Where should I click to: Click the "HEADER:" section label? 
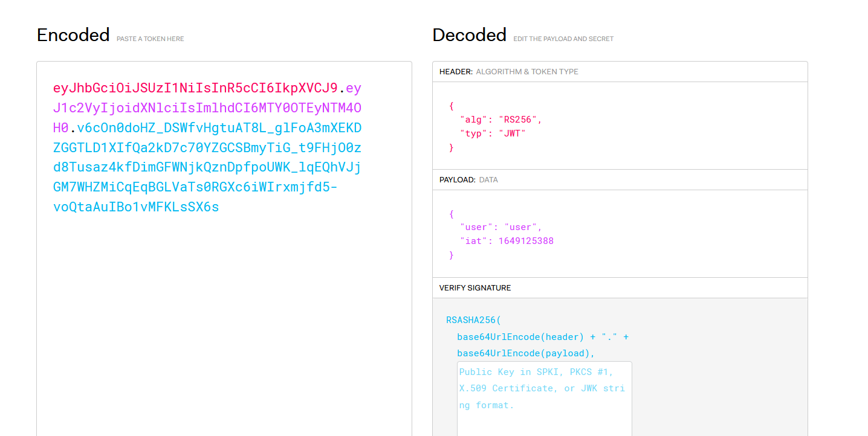point(456,71)
